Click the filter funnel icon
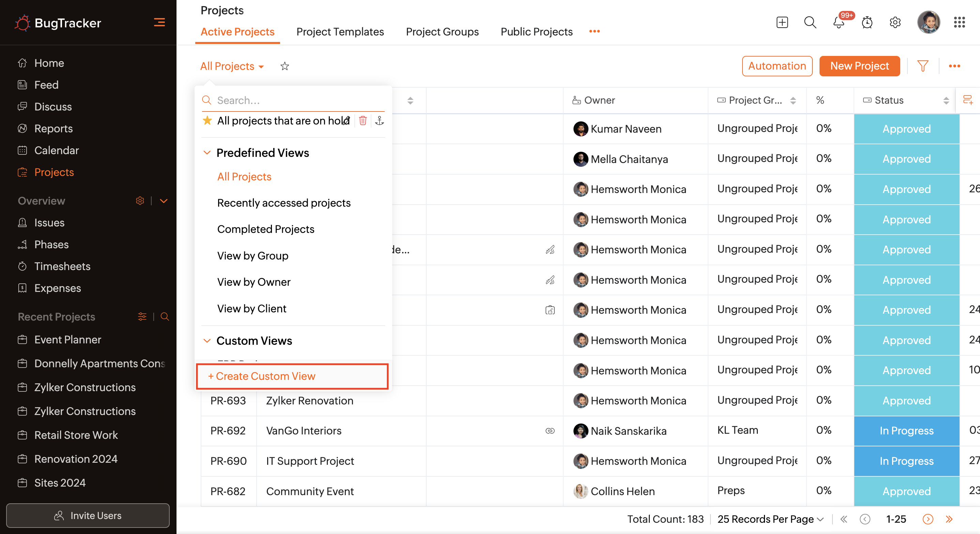The image size is (980, 534). point(922,66)
